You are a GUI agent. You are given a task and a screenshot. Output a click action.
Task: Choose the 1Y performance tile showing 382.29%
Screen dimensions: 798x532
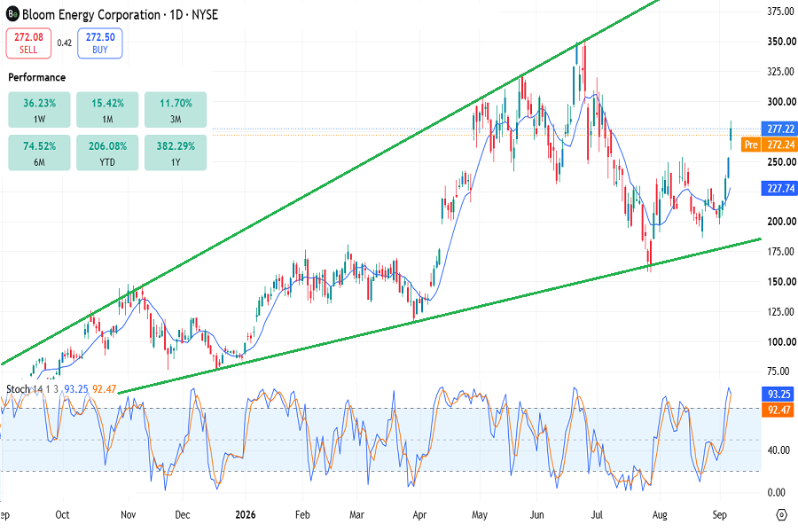[176, 153]
